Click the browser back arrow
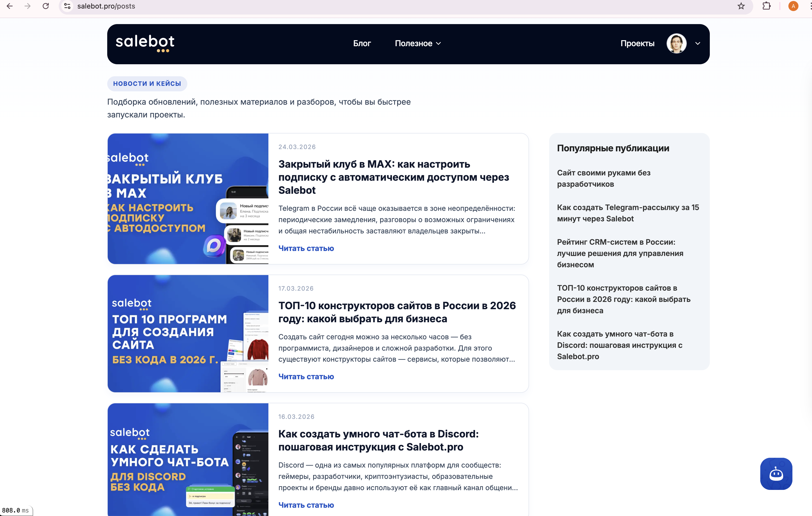This screenshot has height=516, width=812. pos(10,6)
